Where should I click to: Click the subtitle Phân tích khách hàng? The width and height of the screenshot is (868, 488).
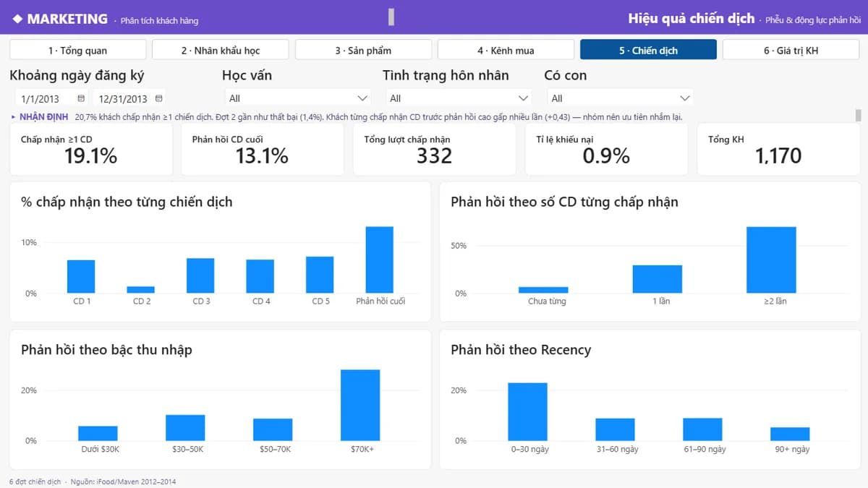click(159, 21)
